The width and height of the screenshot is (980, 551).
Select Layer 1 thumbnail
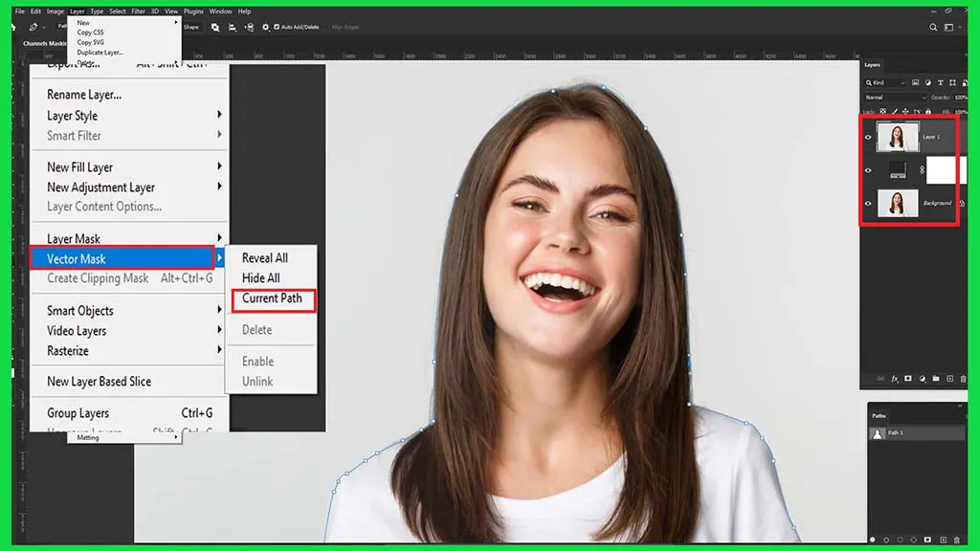coord(897,137)
